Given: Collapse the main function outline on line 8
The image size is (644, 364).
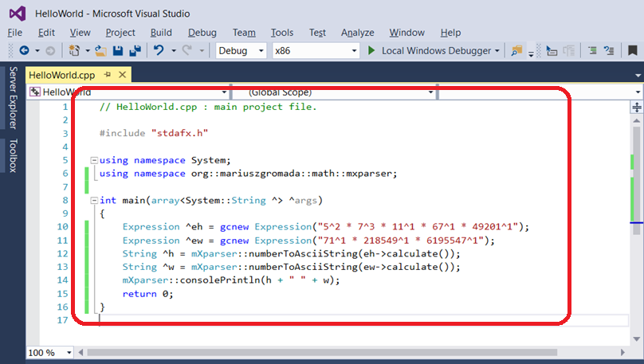Looking at the screenshot, I should tap(94, 200).
